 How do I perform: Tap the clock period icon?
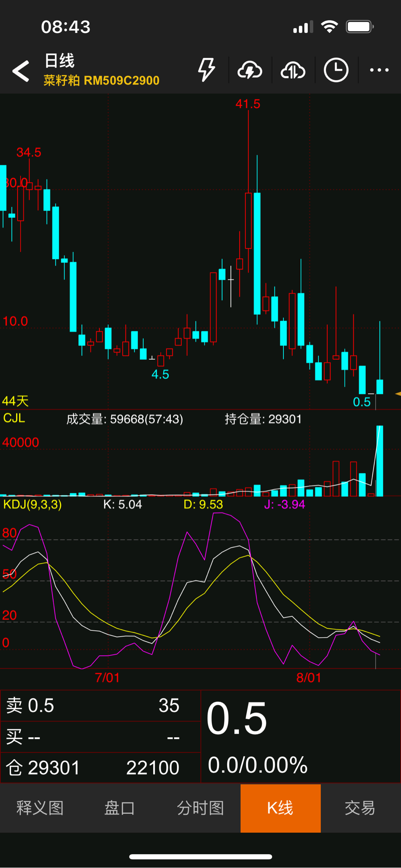point(336,70)
